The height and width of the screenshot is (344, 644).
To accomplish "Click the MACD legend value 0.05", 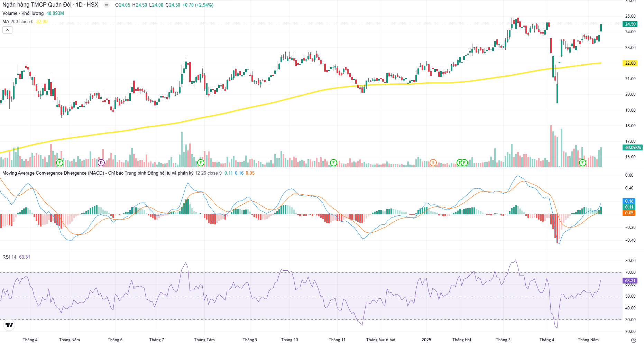I will tap(250, 173).
